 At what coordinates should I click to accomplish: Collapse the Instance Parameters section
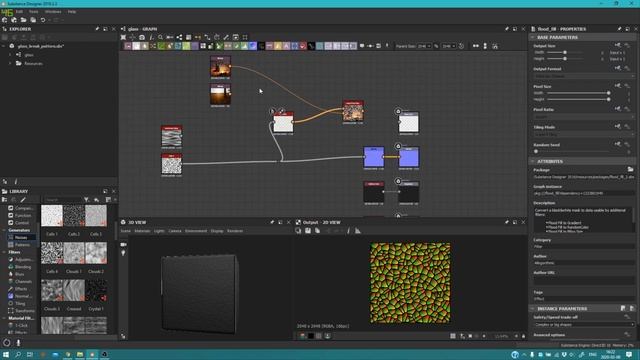pyautogui.click(x=532, y=309)
